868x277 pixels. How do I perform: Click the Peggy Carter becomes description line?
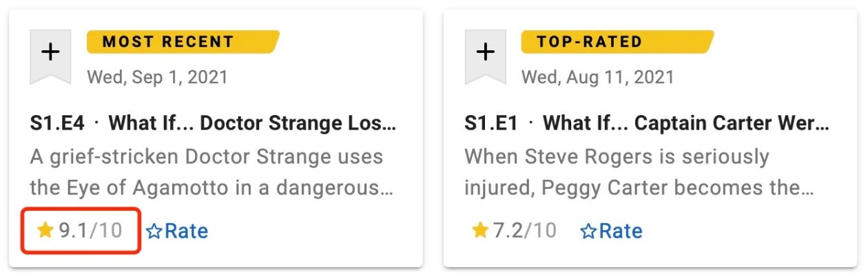coord(640,187)
